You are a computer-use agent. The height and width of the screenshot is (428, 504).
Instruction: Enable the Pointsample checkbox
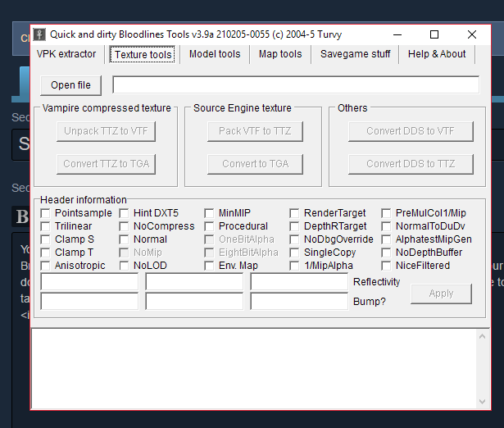click(45, 213)
